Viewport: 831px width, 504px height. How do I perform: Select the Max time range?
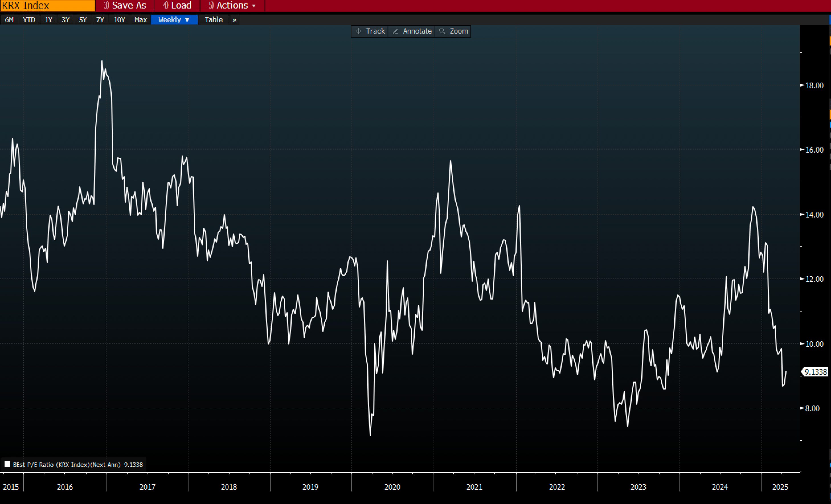click(141, 20)
